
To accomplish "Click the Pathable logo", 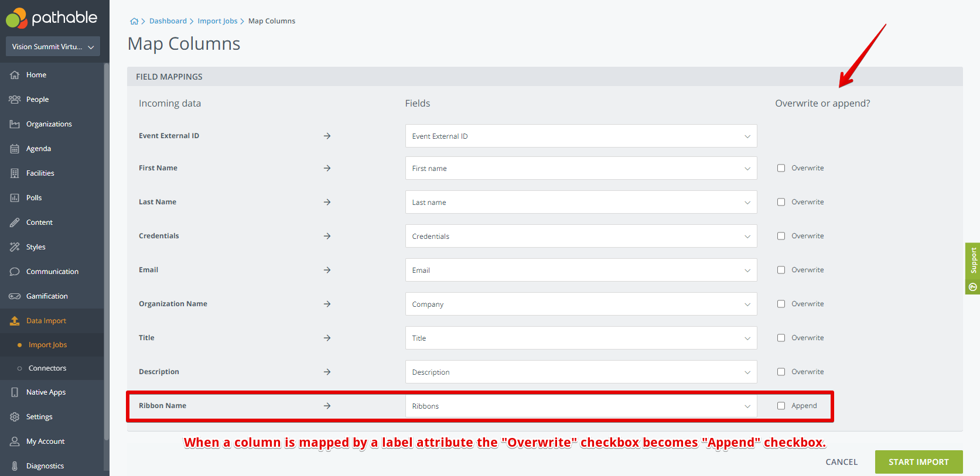I will (52, 18).
